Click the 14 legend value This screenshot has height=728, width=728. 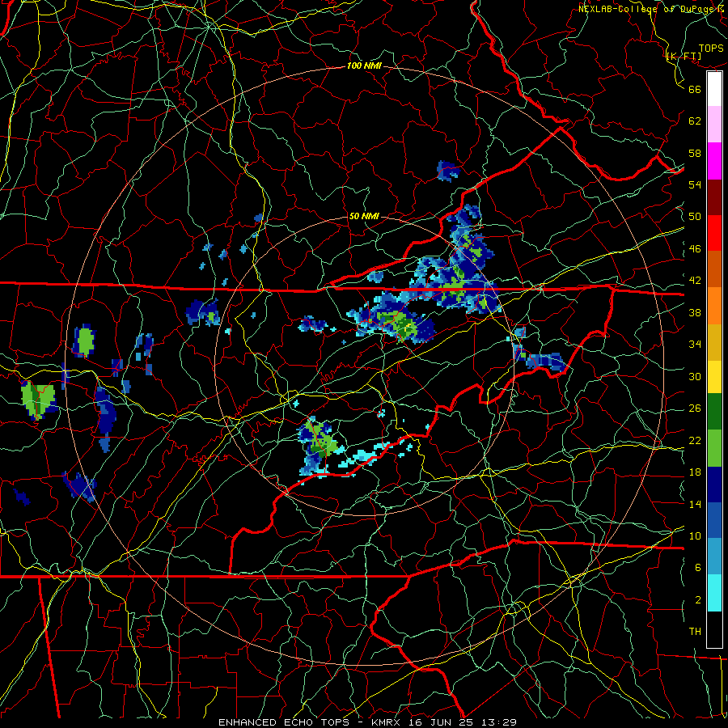[695, 504]
